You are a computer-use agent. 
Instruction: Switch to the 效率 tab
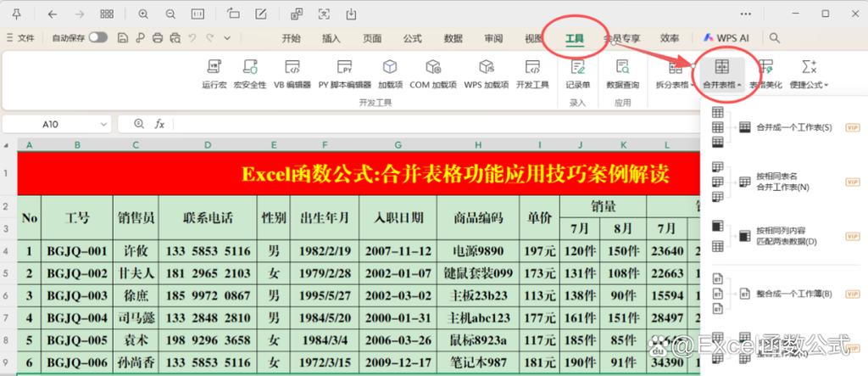pos(670,38)
